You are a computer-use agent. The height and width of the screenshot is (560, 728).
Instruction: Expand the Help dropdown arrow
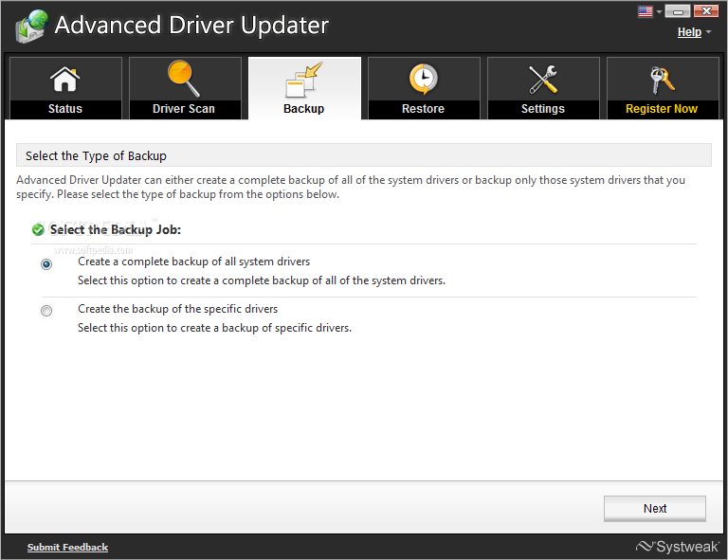pyautogui.click(x=708, y=32)
